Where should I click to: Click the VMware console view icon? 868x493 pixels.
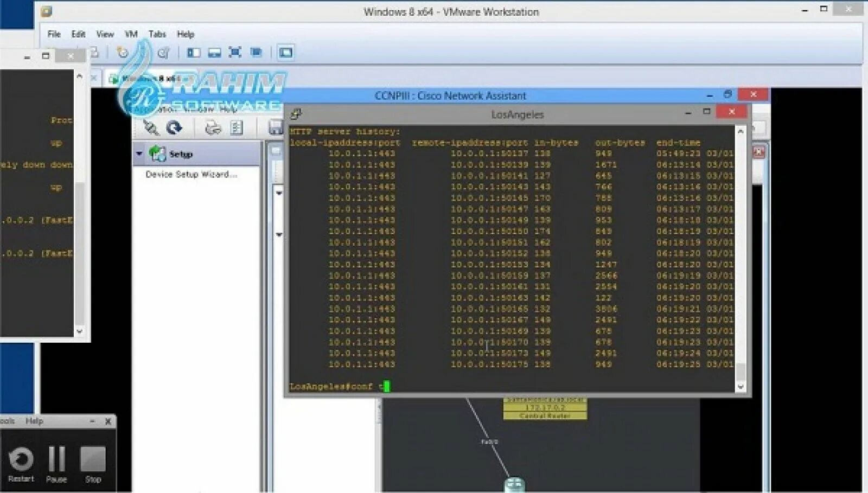286,53
